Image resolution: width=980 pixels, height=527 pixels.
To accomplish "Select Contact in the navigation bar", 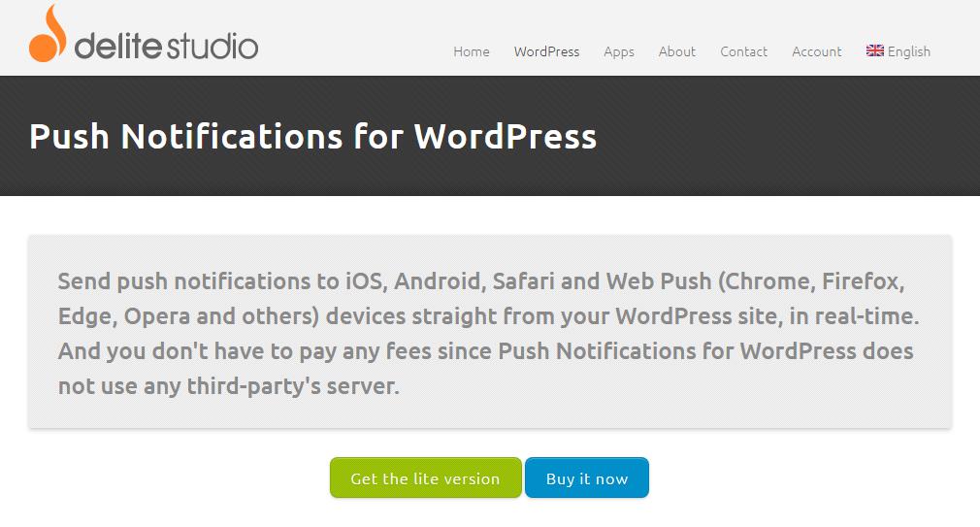I will 744,51.
